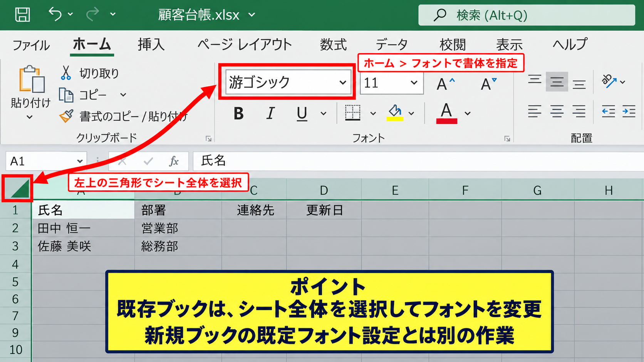644x362 pixels.
Task: Click the 貼り付け label button
Action: pos(31,103)
